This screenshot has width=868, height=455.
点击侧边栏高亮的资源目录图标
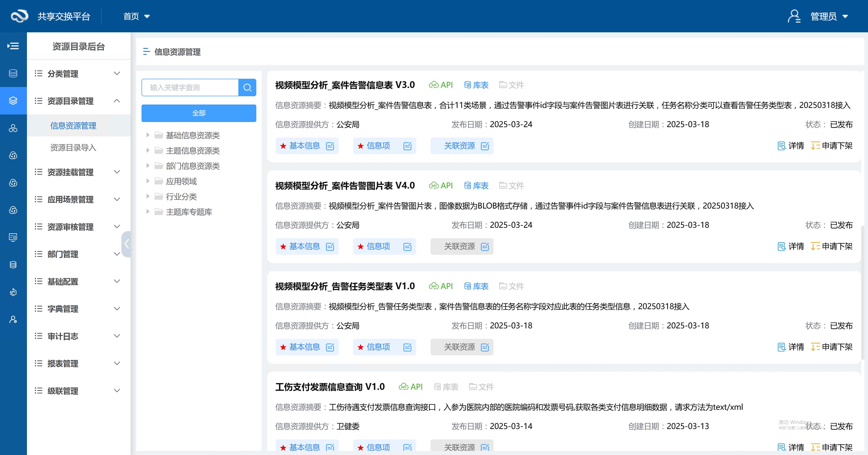point(13,100)
